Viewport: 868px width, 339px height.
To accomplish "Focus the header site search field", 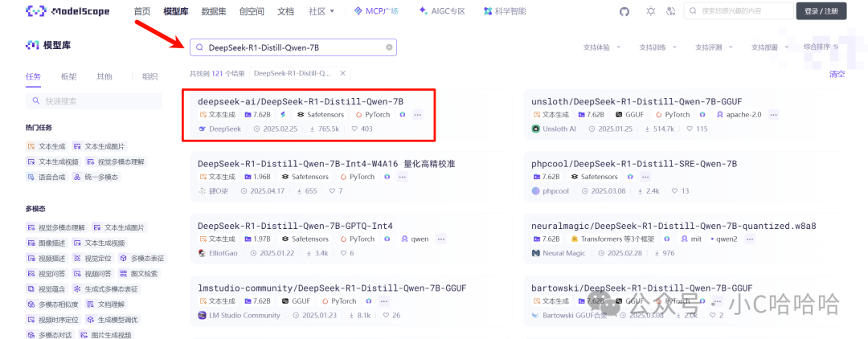I will (x=737, y=11).
